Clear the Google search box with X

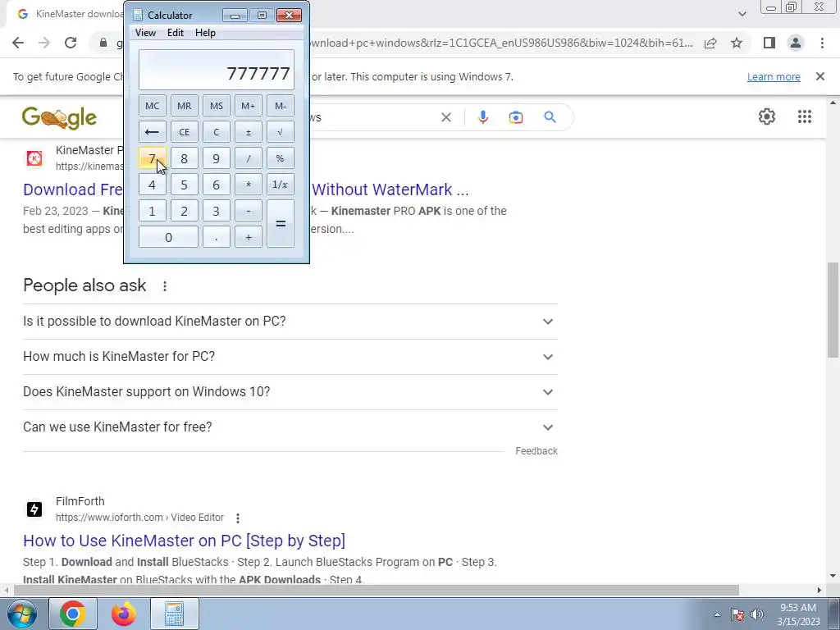tap(445, 117)
